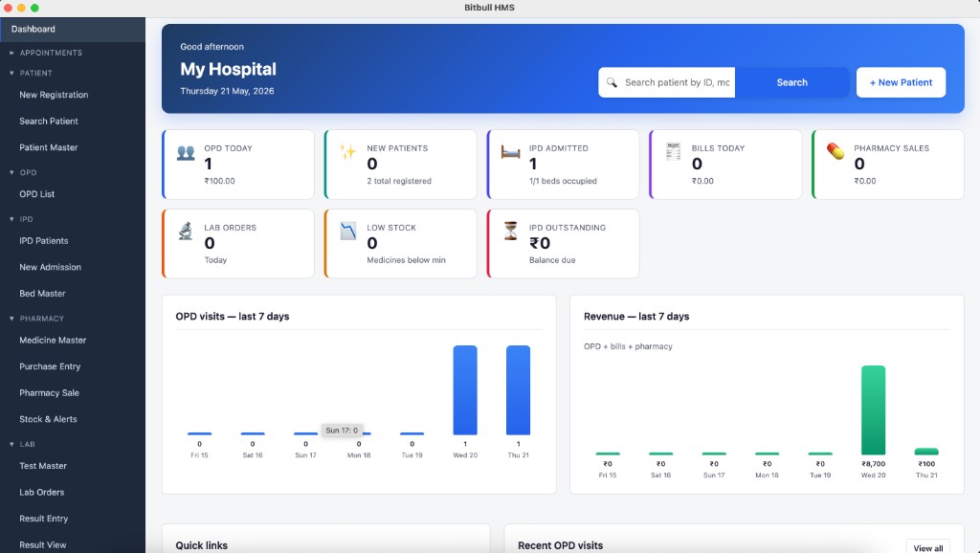980x553 pixels.
Task: Click the 'Thursday 21 May, 2026' date
Action: coord(227,91)
